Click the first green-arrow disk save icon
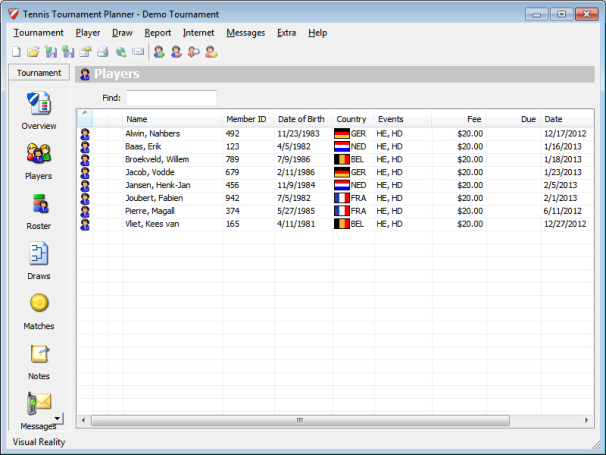The height and width of the screenshot is (455, 606). click(51, 52)
